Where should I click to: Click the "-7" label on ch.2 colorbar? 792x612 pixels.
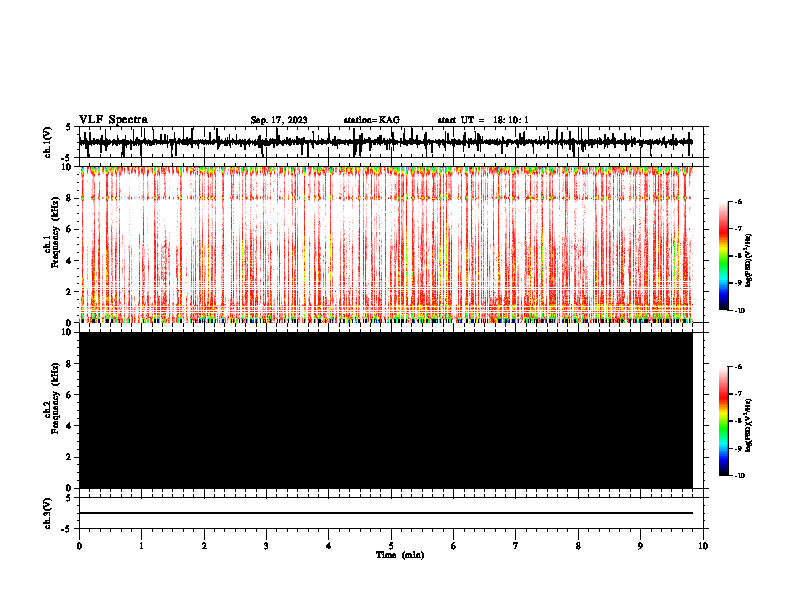point(738,394)
